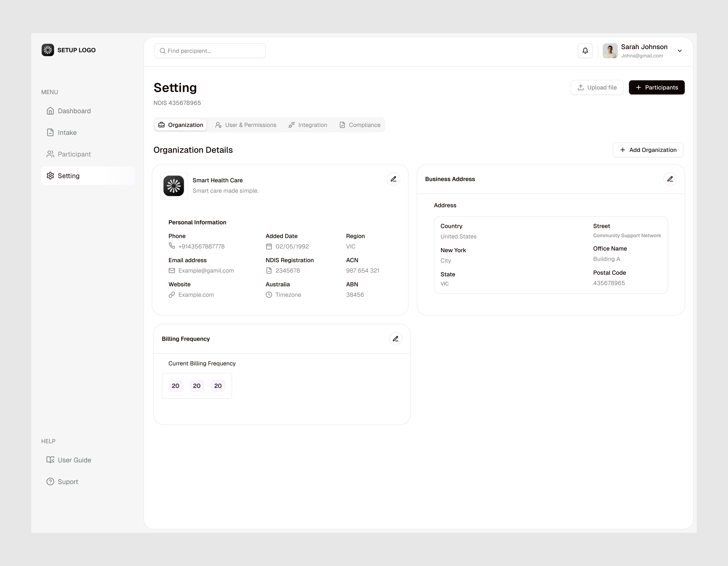Click the Intake document icon

[x=50, y=132]
